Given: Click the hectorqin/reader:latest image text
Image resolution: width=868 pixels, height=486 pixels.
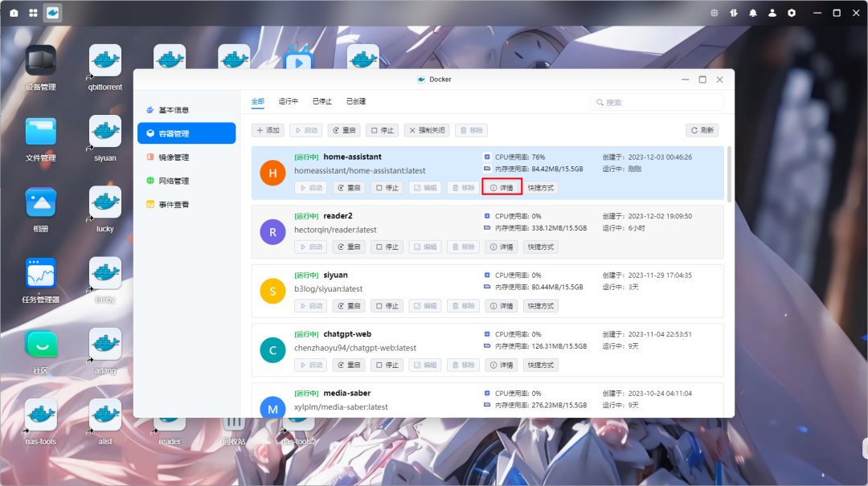Looking at the screenshot, I should point(335,230).
